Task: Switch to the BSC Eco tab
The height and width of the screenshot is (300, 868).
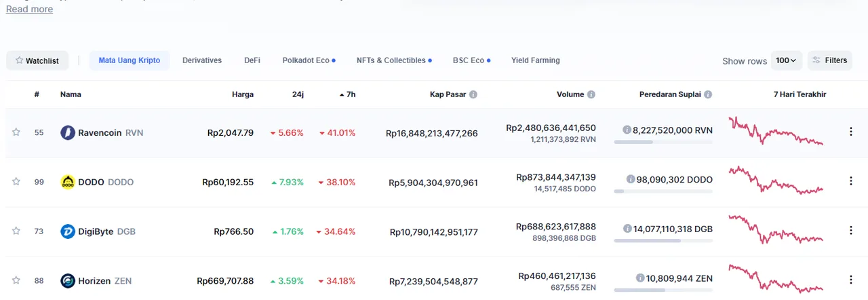Action: point(472,60)
